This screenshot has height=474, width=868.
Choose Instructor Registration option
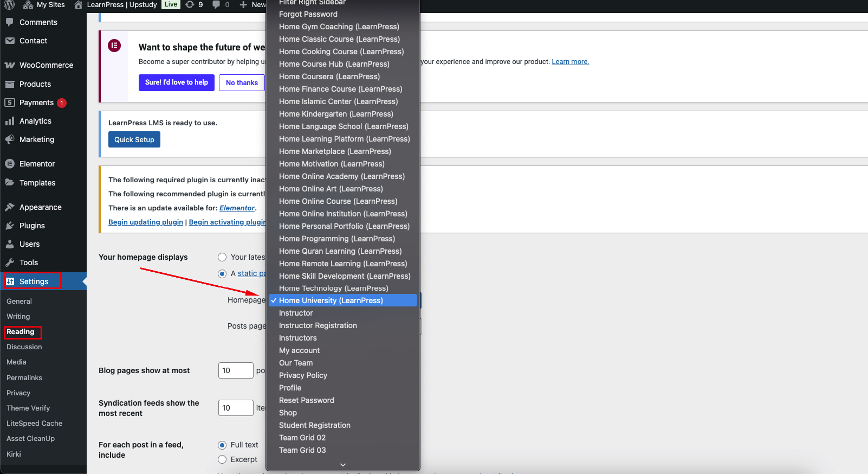click(344, 325)
